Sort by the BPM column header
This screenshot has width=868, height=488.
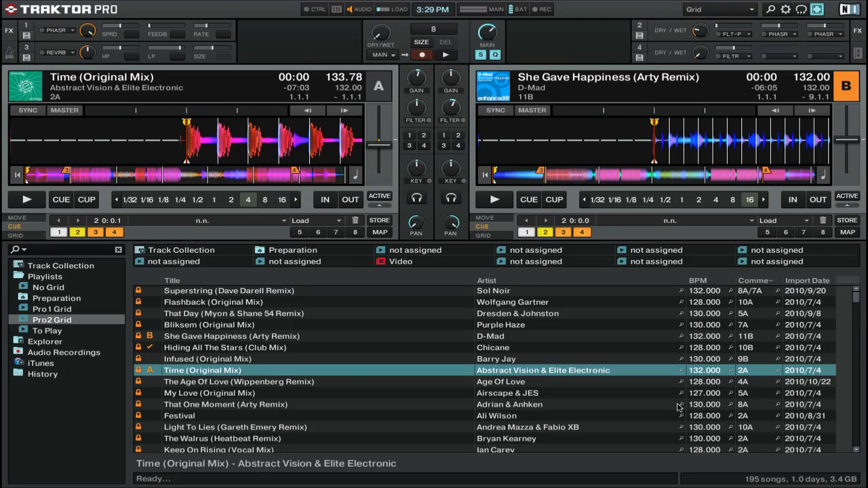tap(698, 281)
